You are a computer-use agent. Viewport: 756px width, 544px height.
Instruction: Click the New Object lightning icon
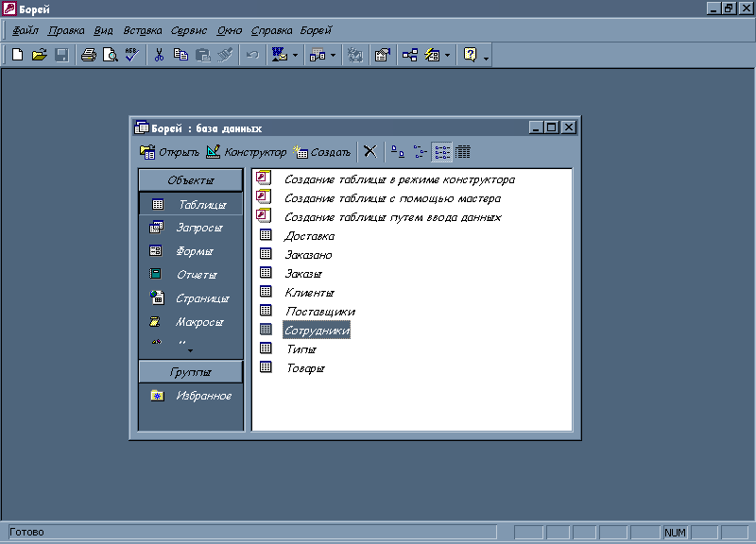(x=432, y=55)
